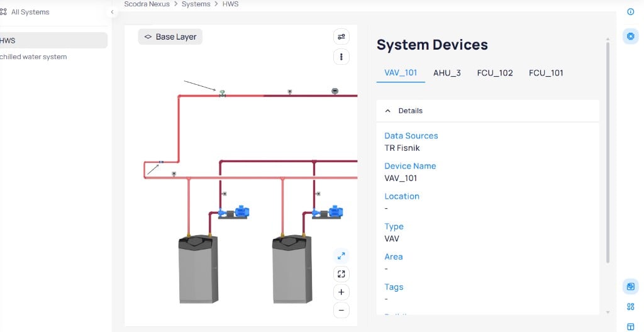Click the Area label

[394, 257]
